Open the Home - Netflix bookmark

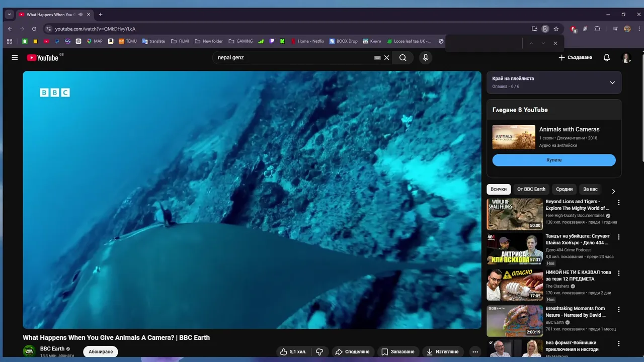(x=307, y=41)
